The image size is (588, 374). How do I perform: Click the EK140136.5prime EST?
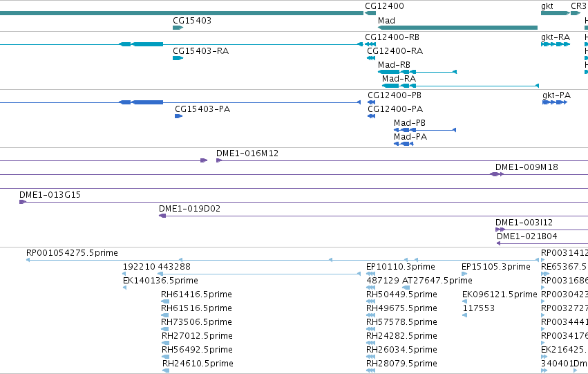pyautogui.click(x=160, y=281)
